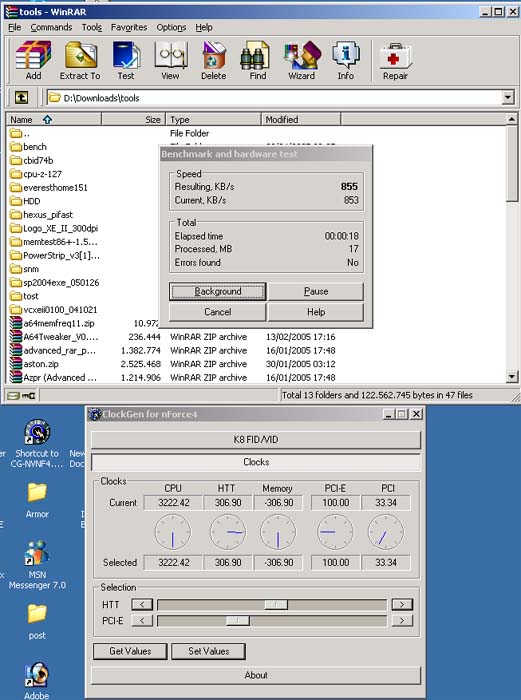Image resolution: width=521 pixels, height=700 pixels.
Task: Pause the benchmark test
Action: coord(316,292)
